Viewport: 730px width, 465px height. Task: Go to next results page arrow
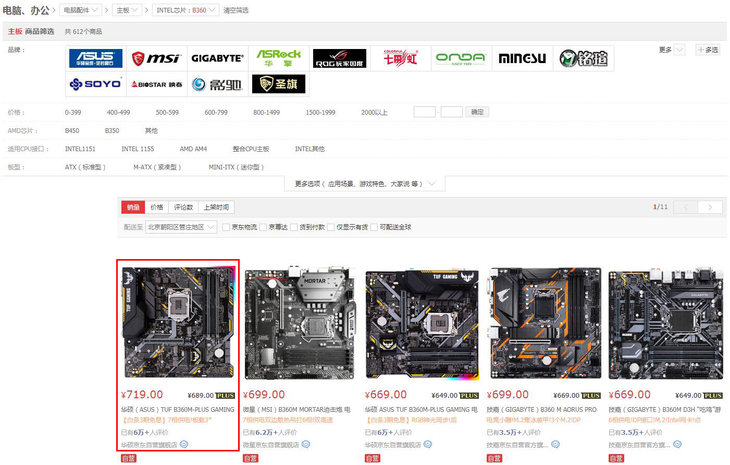click(x=709, y=207)
